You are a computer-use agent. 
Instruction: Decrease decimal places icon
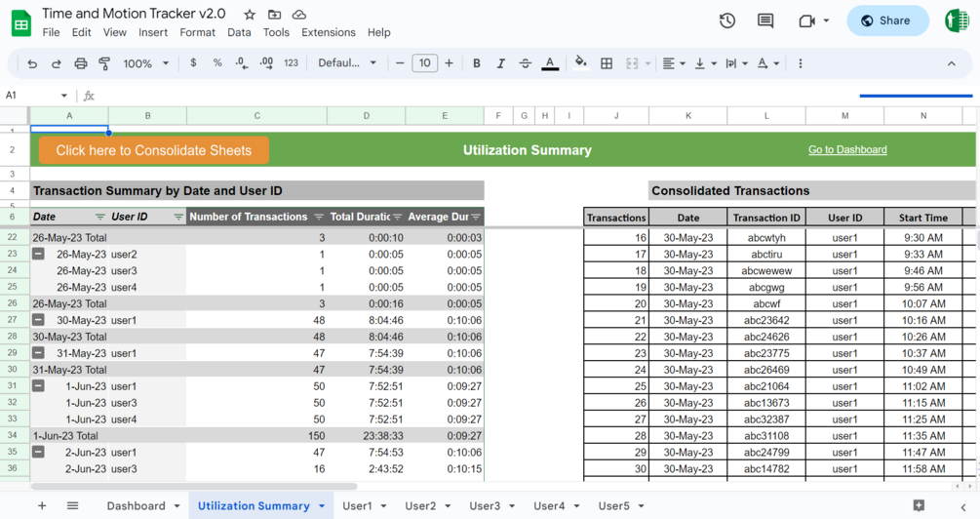coord(242,62)
